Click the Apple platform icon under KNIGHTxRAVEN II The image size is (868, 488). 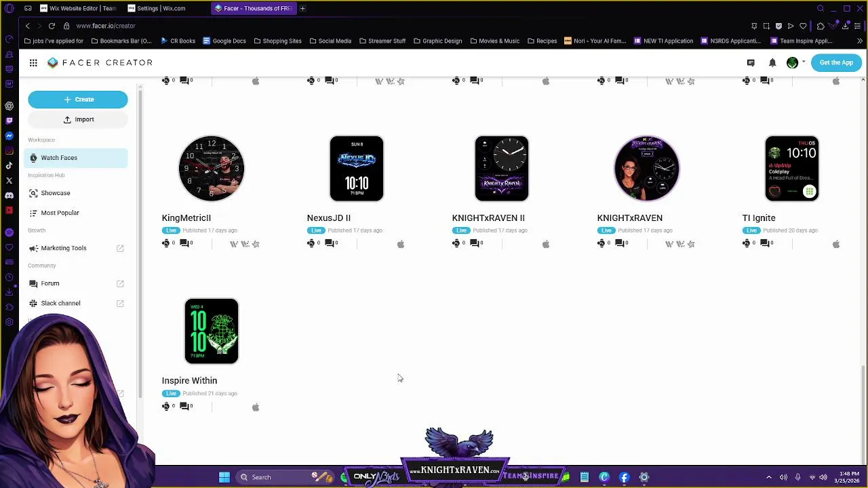coord(546,244)
